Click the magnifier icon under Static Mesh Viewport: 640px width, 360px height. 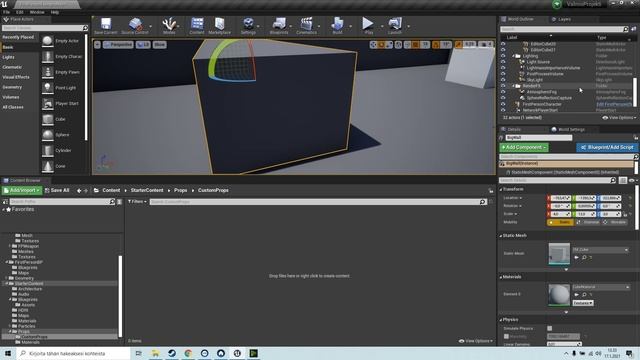coord(584,258)
